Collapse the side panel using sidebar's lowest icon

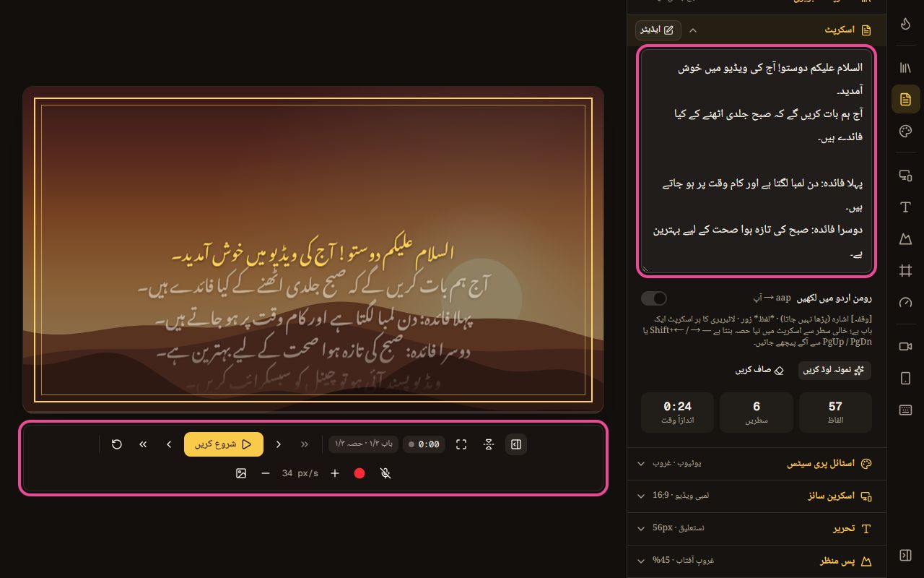pyautogui.click(x=905, y=555)
